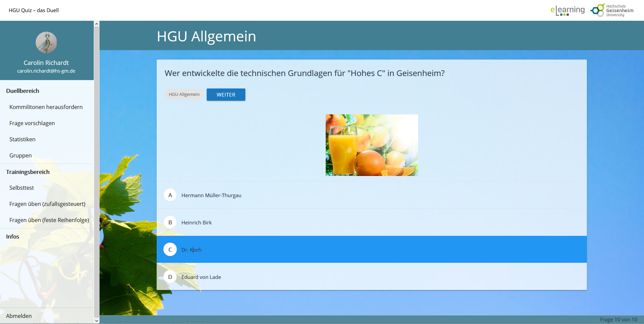The width and height of the screenshot is (644, 324).
Task: Expand the Infos section
Action: (x=12, y=237)
